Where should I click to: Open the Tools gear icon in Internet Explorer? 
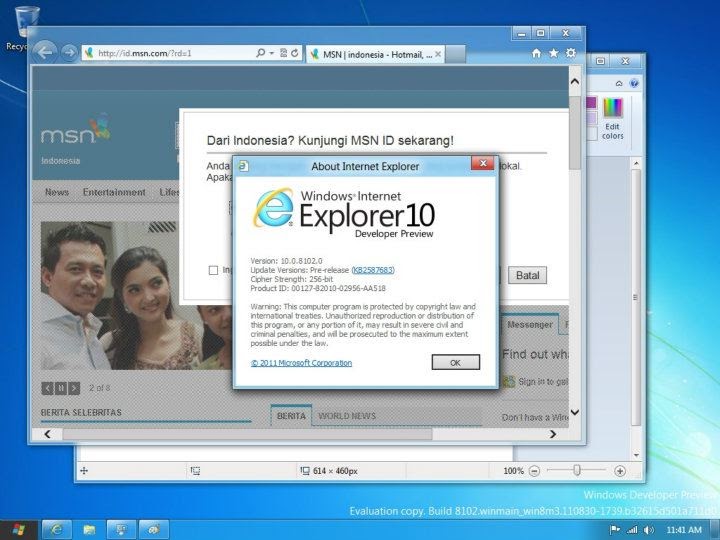tap(571, 53)
